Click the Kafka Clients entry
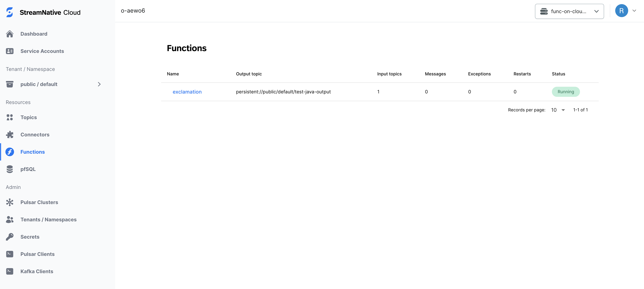The height and width of the screenshot is (289, 644). (37, 271)
